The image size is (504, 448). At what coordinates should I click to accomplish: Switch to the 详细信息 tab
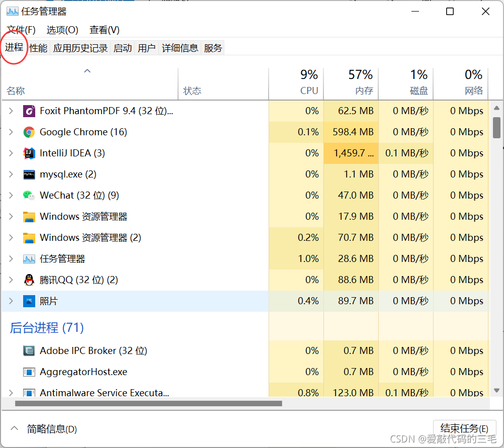[x=180, y=48]
